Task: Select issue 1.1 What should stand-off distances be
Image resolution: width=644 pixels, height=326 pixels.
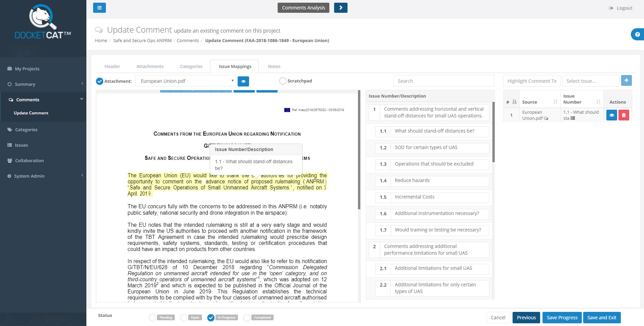Action: [x=432, y=131]
